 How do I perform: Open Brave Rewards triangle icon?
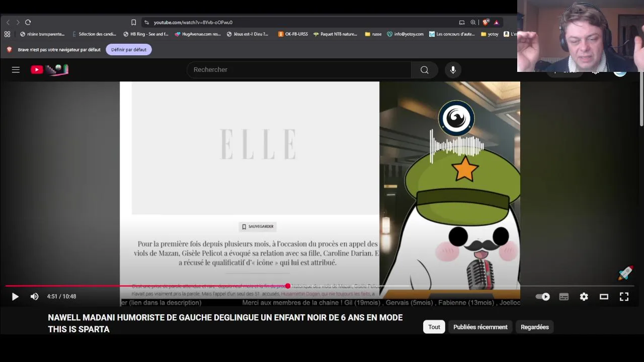[x=496, y=22]
